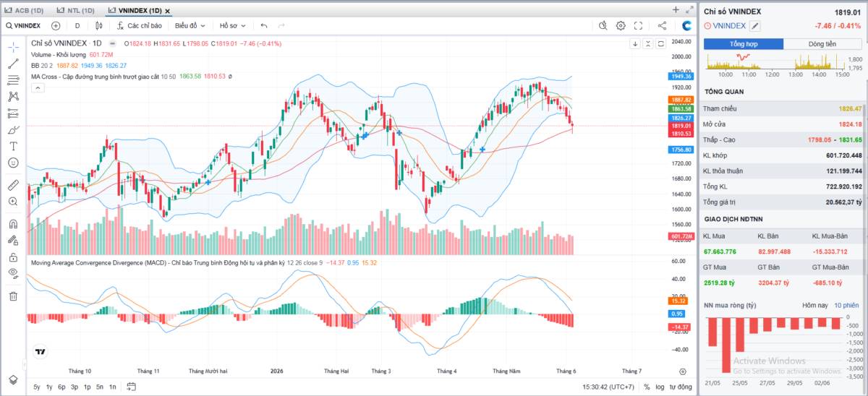The height and width of the screenshot is (396, 868).
Task: Click the Các chỉ báo indicators button
Action: 140,25
